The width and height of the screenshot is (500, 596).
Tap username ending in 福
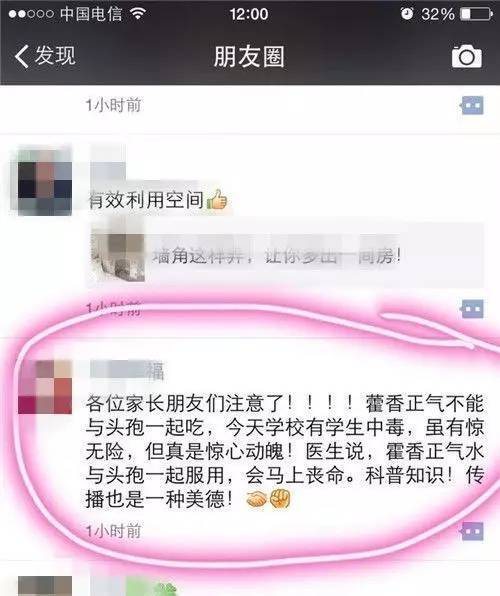click(x=127, y=371)
